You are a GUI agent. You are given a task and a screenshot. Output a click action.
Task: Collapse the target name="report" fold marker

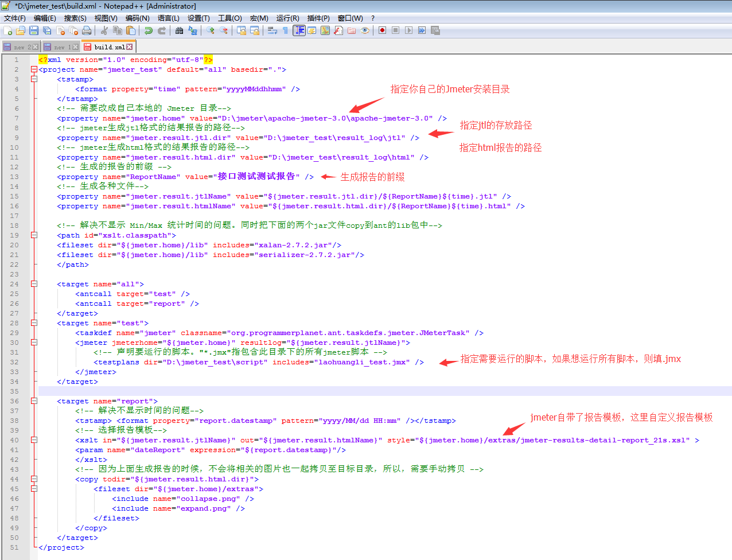tap(34, 401)
